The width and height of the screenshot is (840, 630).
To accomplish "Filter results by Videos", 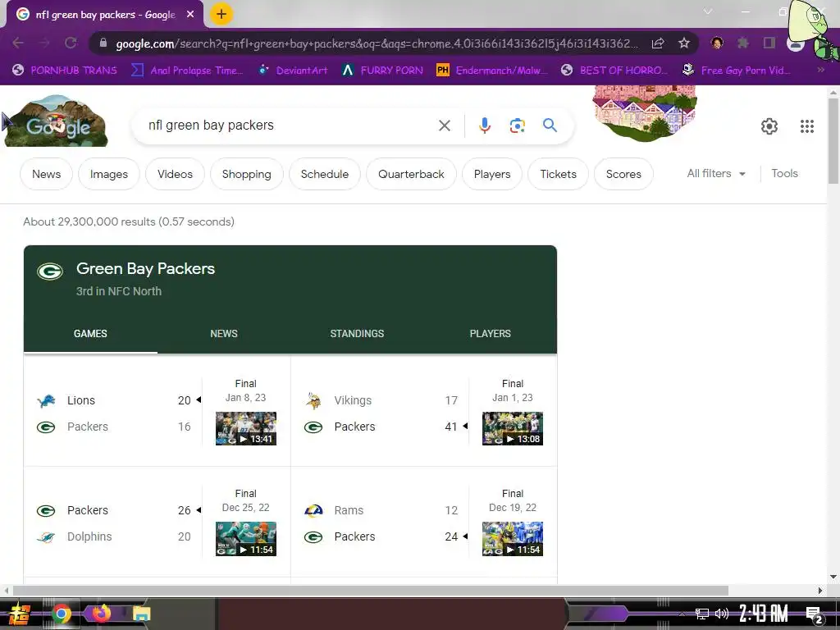I will [175, 174].
